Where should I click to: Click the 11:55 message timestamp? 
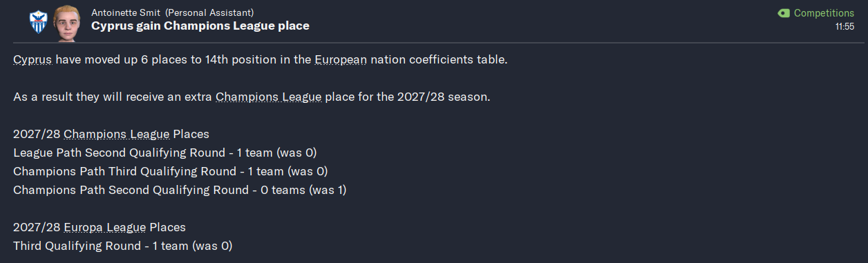coord(845,27)
